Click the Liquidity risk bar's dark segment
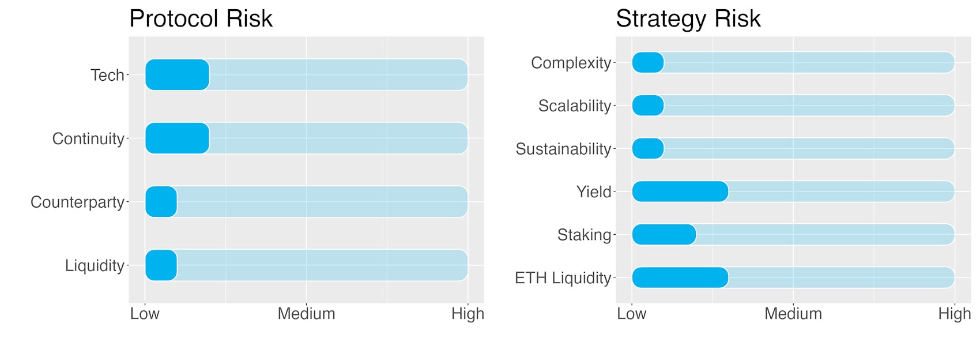This screenshot has height=353, width=980. click(x=161, y=265)
